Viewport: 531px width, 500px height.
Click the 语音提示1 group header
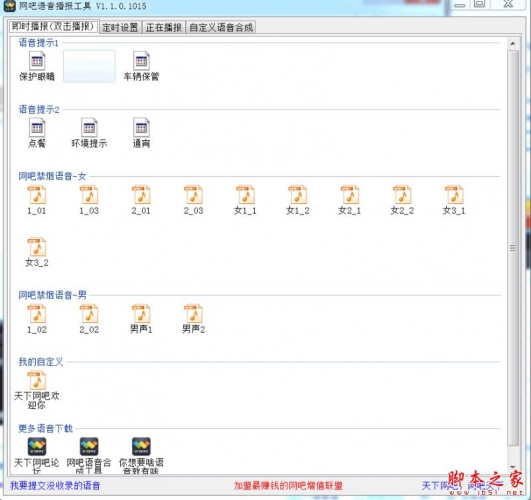[38, 43]
